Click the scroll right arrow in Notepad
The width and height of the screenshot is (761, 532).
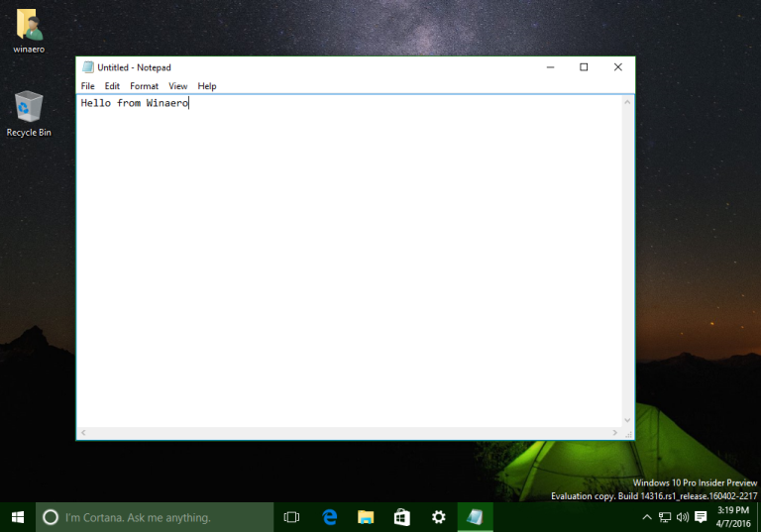[615, 433]
